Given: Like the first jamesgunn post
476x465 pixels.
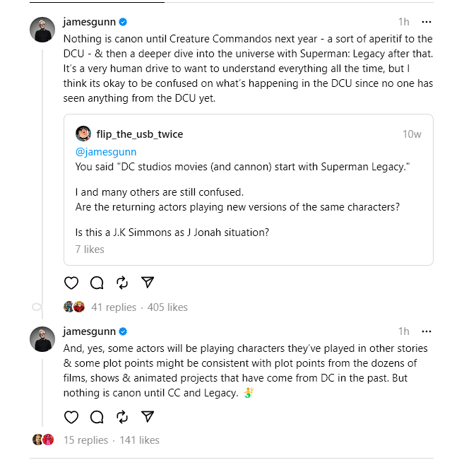Looking at the screenshot, I should pyautogui.click(x=71, y=283).
